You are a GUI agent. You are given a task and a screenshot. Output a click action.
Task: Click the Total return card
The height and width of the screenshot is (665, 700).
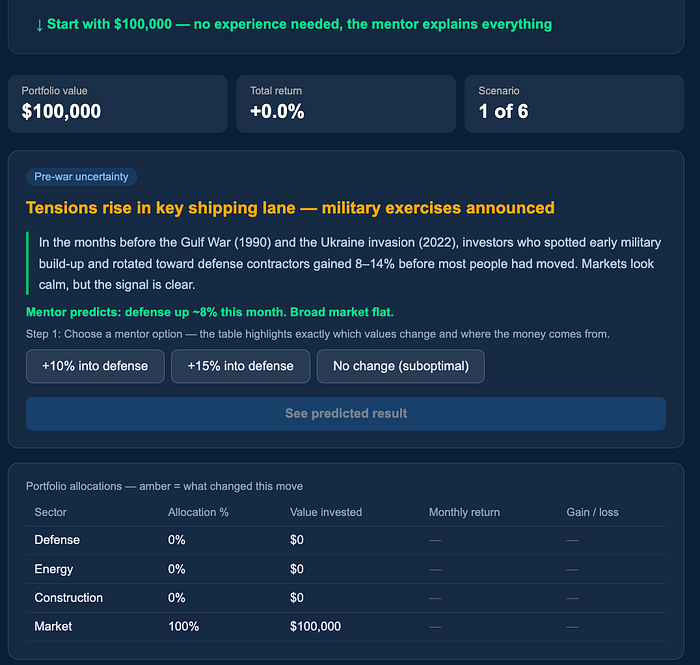(346, 103)
